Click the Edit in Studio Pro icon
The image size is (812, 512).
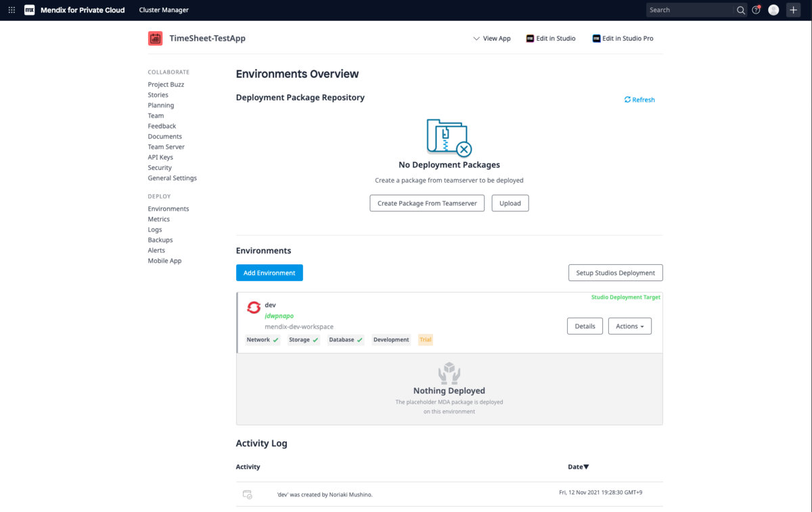click(596, 39)
